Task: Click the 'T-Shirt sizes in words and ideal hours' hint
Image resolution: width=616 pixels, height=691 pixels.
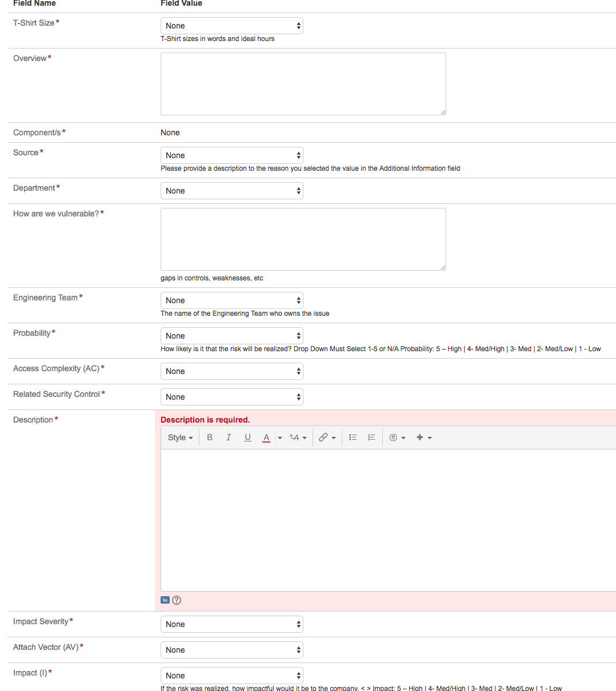Action: point(218,39)
